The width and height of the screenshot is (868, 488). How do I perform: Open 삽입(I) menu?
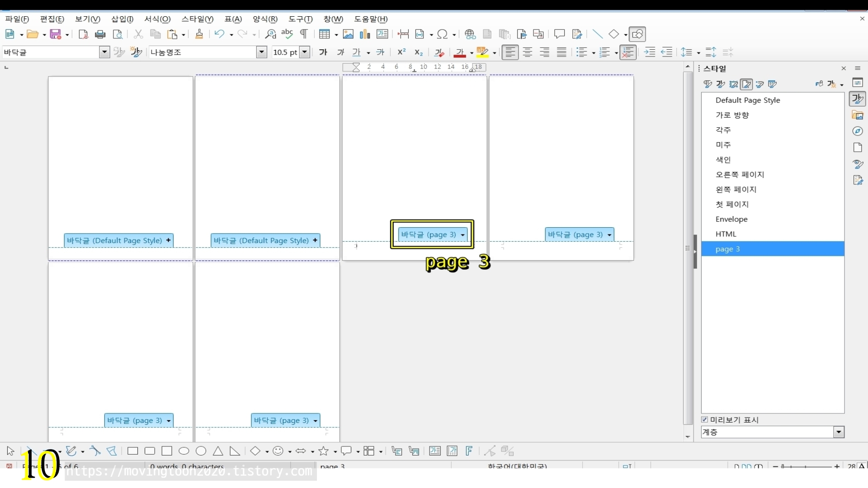coord(123,19)
